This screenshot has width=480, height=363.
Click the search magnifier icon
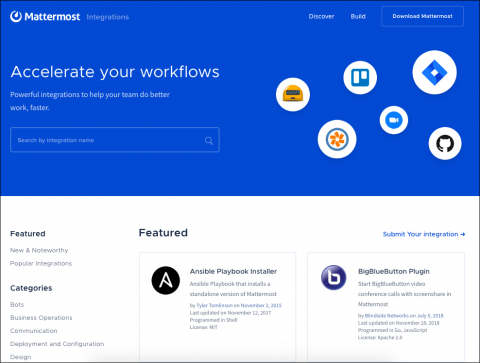209,141
